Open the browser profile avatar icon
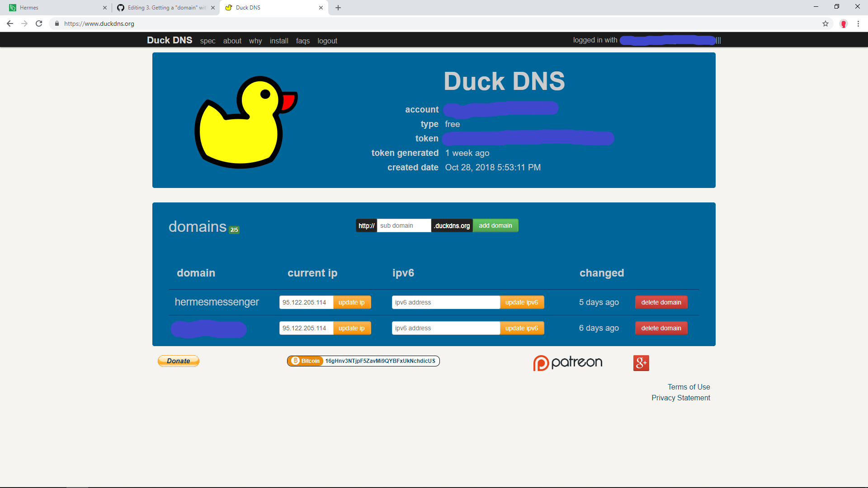 [844, 23]
